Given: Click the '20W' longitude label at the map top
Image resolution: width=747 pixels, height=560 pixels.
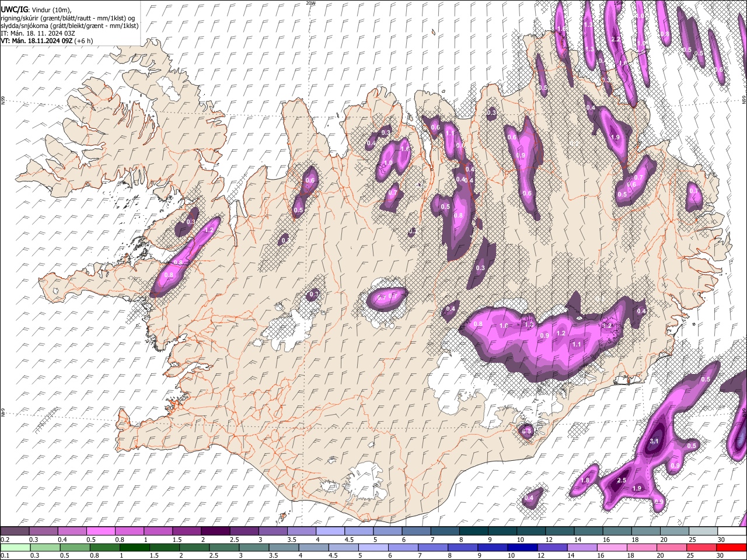Looking at the screenshot, I should click(x=310, y=3).
